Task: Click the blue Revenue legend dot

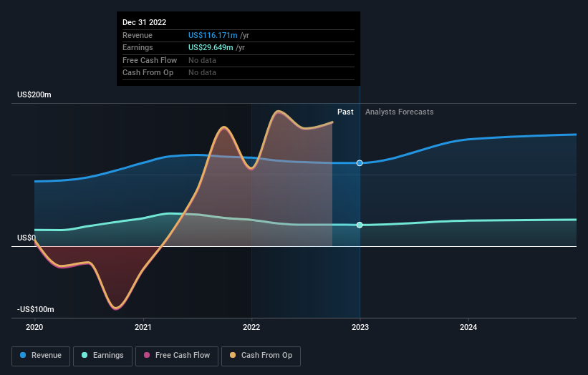Action: click(23, 355)
